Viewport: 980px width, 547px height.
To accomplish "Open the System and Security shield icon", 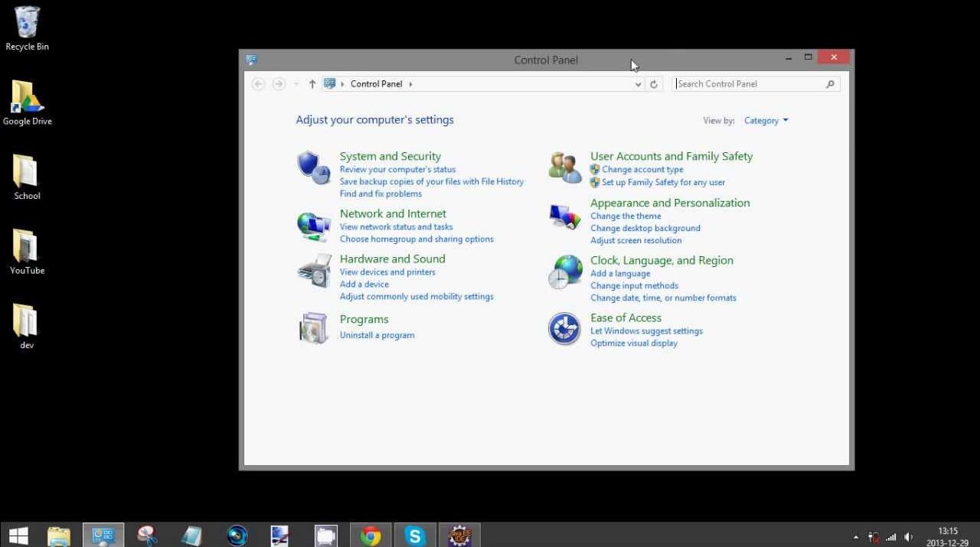I will (313, 168).
